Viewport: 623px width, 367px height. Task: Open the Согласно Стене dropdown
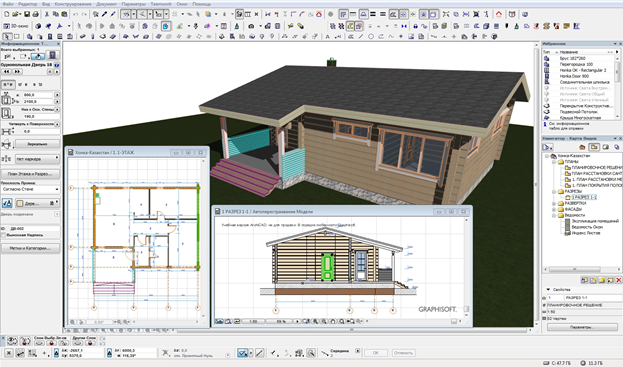coord(30,189)
